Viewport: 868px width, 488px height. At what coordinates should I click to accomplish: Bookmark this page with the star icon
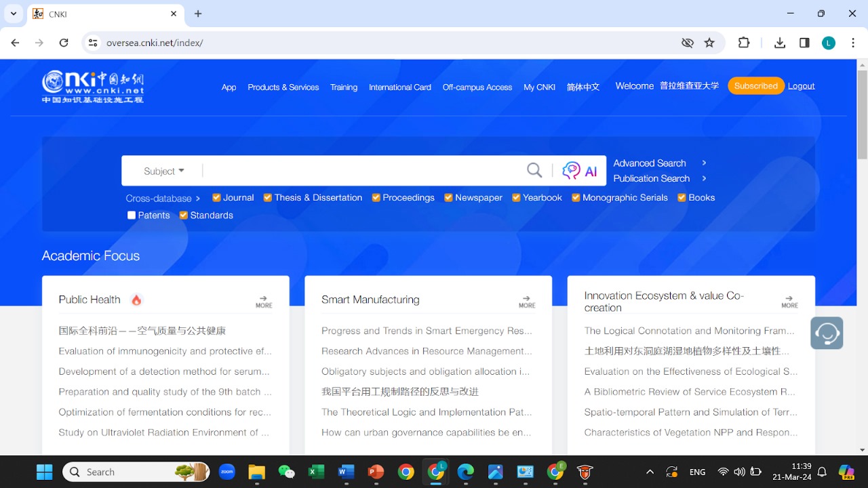[709, 43]
